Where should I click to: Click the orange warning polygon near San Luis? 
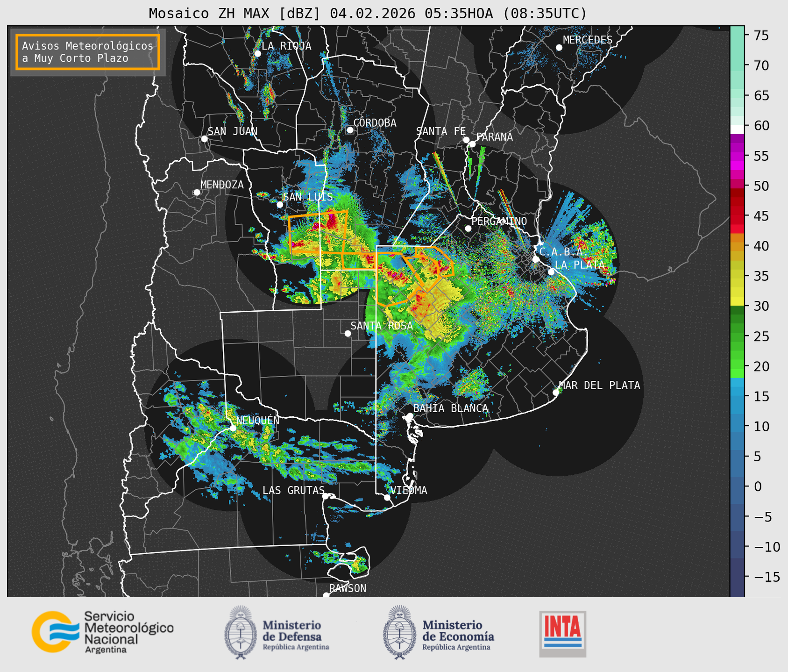click(318, 232)
